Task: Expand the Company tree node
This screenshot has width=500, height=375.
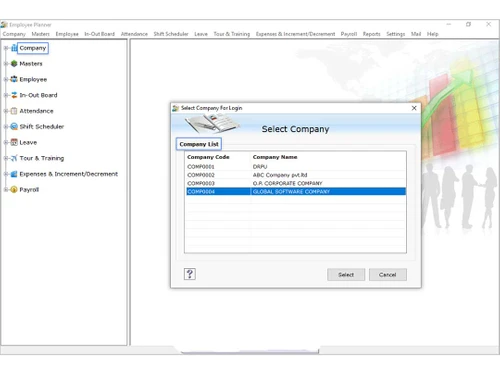Action: pos(6,48)
